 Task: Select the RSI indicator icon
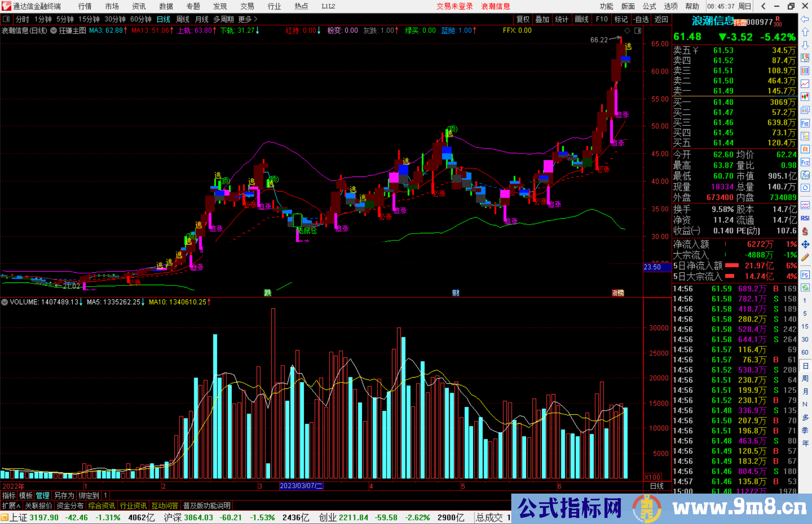[805, 218]
